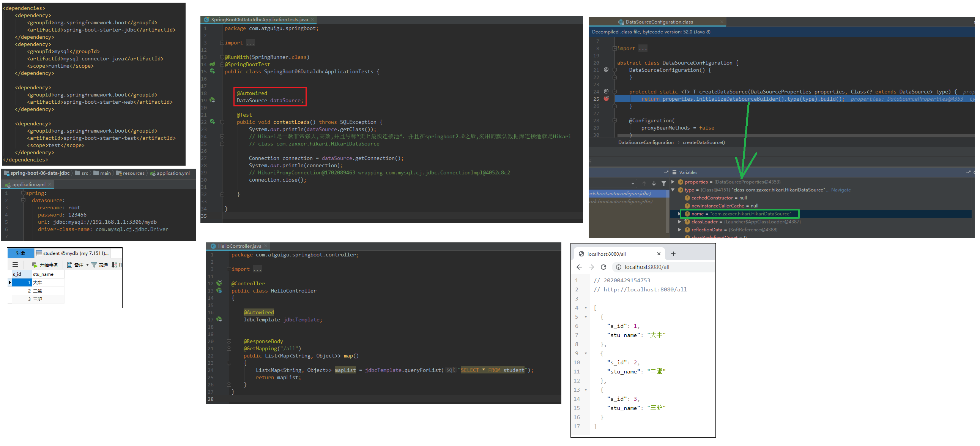The width and height of the screenshot is (980, 446).
Task: Click autowired gutter icon at line 17
Action: (219, 319)
